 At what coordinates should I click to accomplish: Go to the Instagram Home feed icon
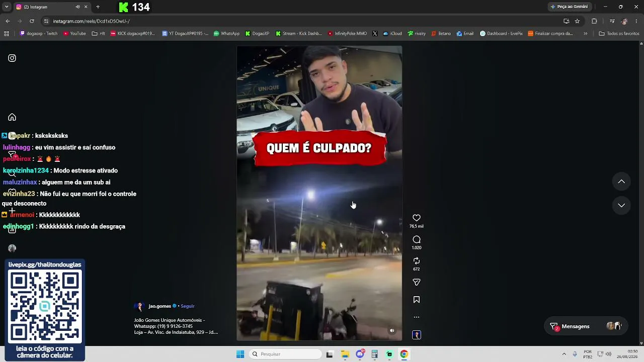tap(12, 117)
